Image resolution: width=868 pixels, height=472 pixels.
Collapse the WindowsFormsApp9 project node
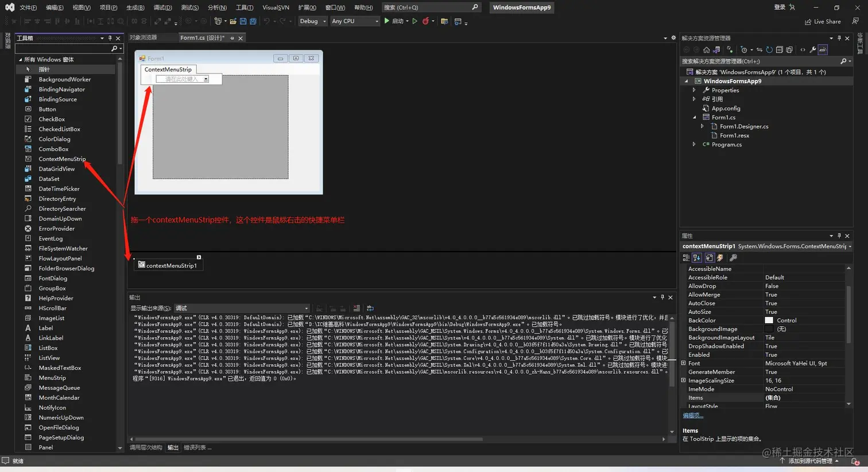click(686, 82)
